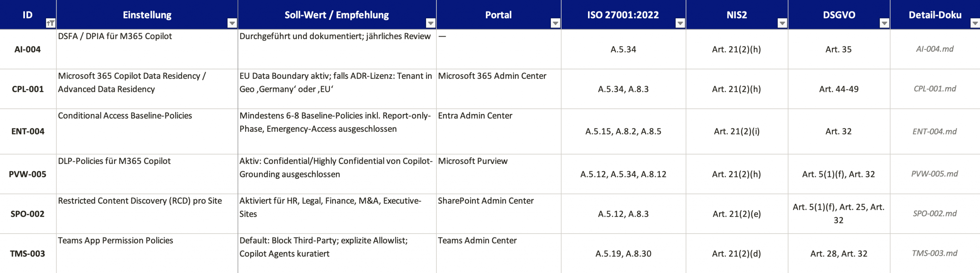Open the CPL-001.md documentation link
Viewport: 980px width, 273px height.
[x=934, y=89]
